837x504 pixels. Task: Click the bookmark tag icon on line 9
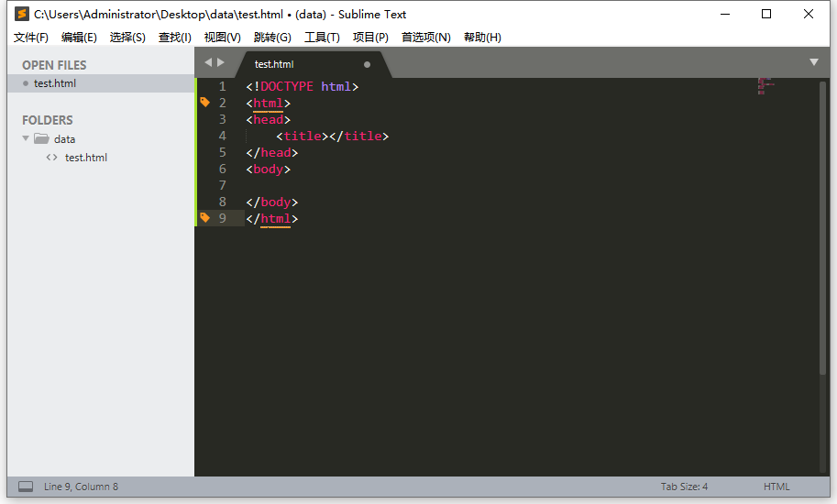point(205,217)
